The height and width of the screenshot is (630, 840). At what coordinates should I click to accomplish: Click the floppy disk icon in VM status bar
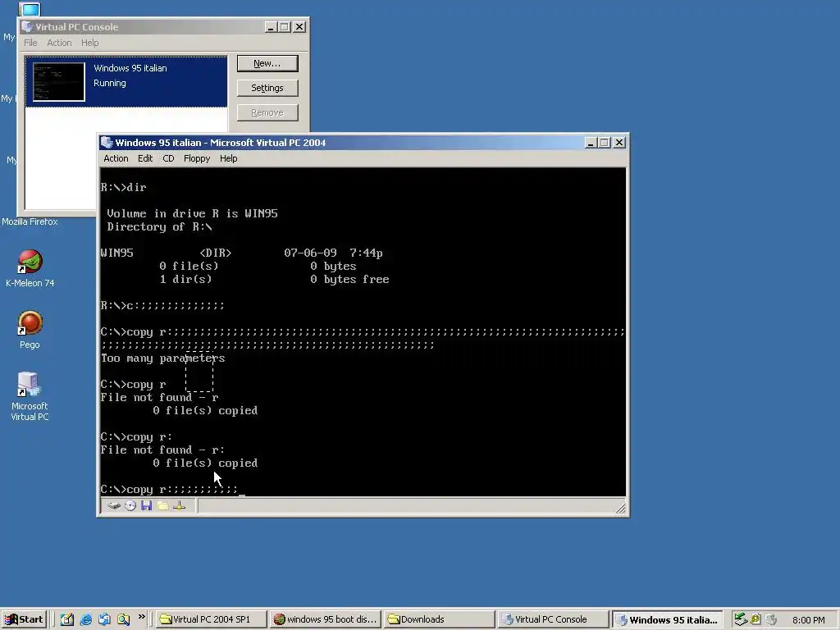[x=146, y=505]
